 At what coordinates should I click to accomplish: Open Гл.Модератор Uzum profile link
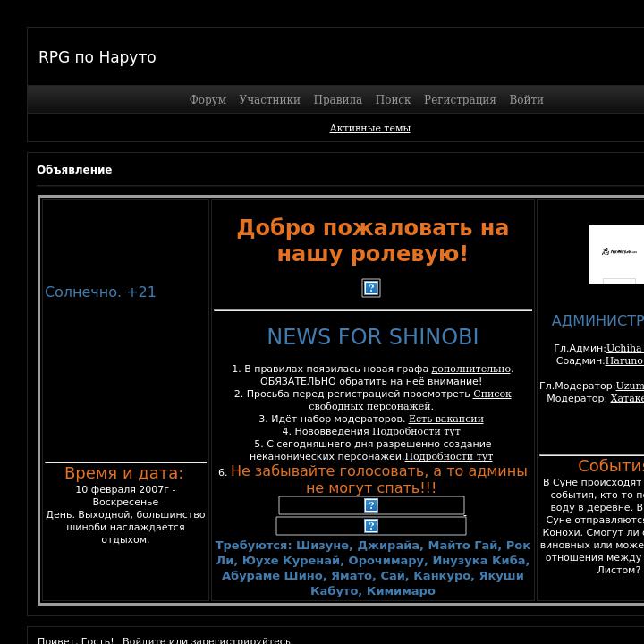630,386
